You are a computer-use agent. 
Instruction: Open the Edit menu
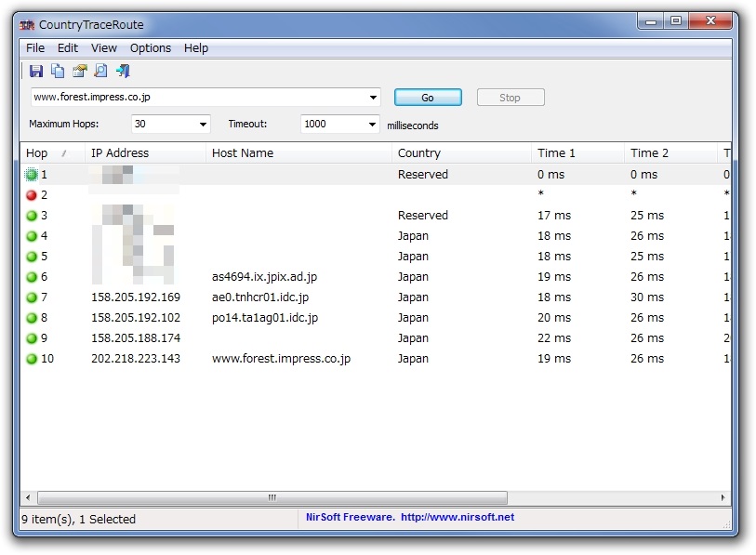[x=68, y=48]
